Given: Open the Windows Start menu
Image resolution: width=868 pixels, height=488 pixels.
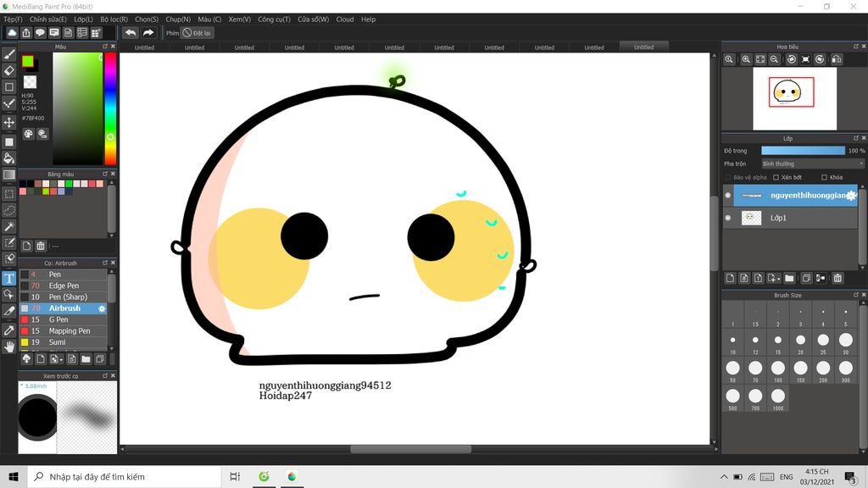Looking at the screenshot, I should pos(14,476).
